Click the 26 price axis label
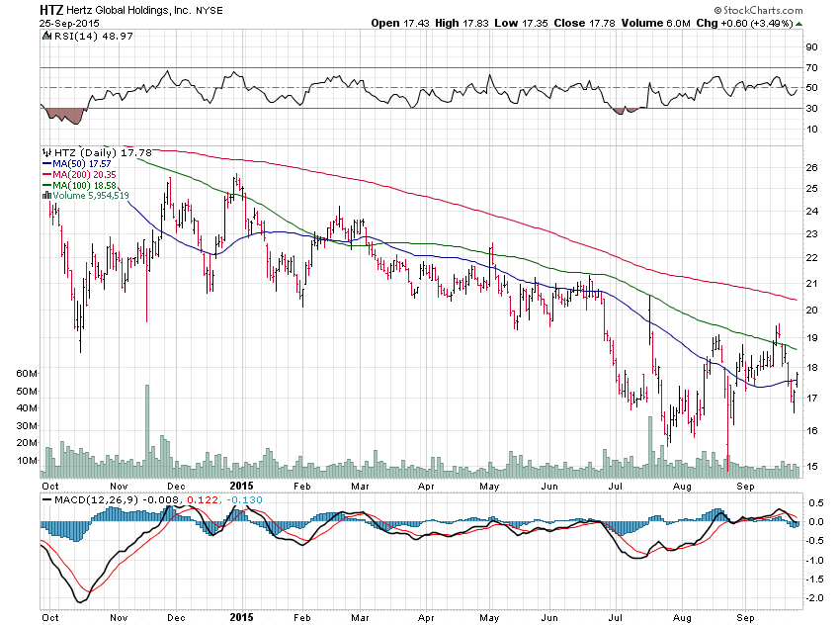Screen dimensions: 840x626 click(x=811, y=168)
